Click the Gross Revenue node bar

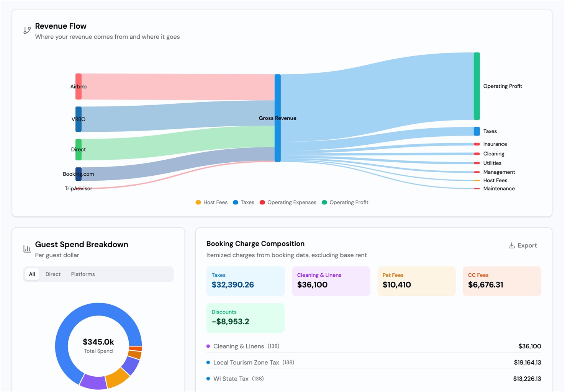[278, 118]
